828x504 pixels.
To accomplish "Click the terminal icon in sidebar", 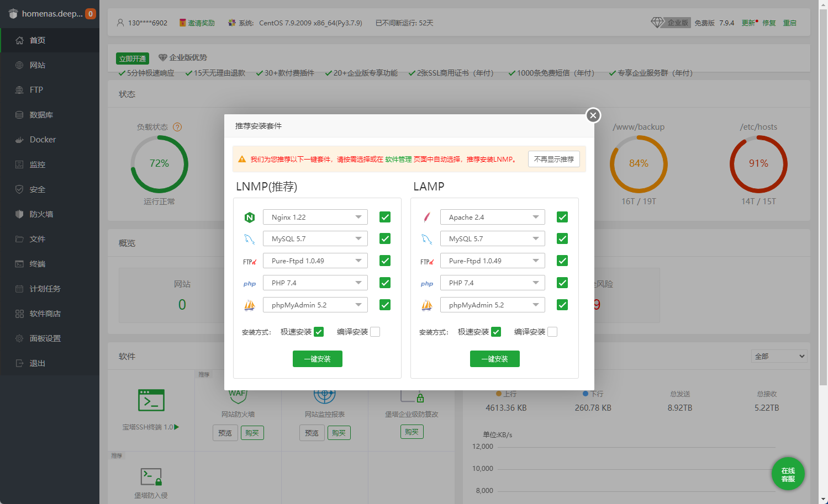I will tap(19, 264).
